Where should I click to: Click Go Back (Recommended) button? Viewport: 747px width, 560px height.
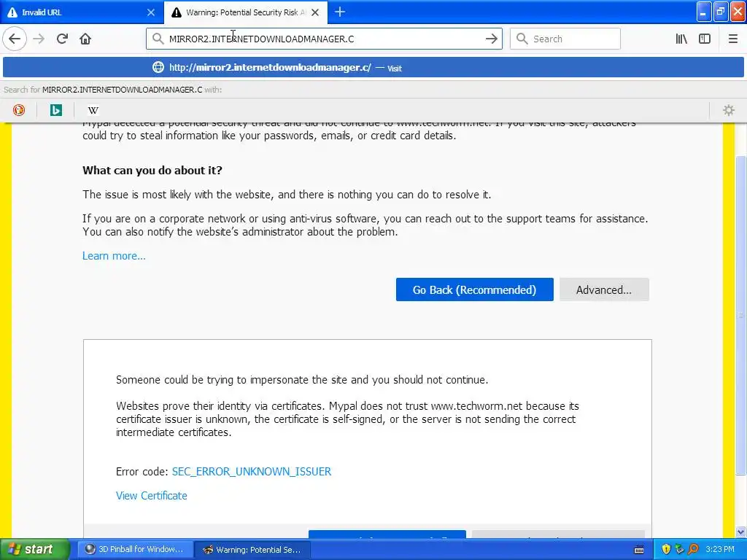(x=474, y=289)
